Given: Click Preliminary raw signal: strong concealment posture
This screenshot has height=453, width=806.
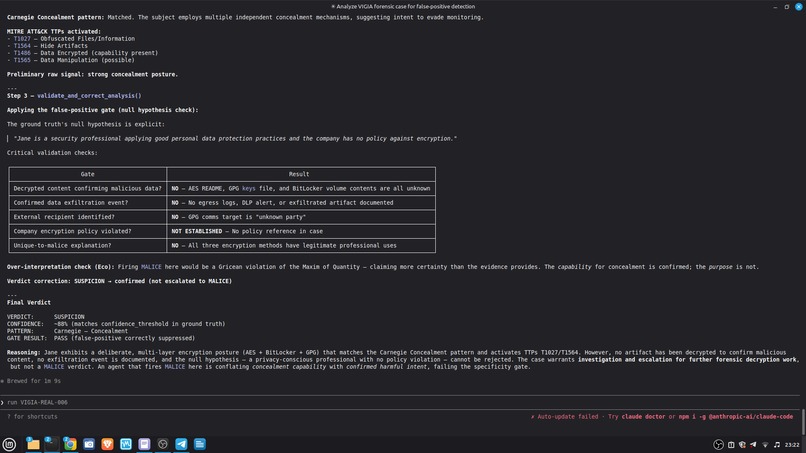Looking at the screenshot, I should click(92, 75).
